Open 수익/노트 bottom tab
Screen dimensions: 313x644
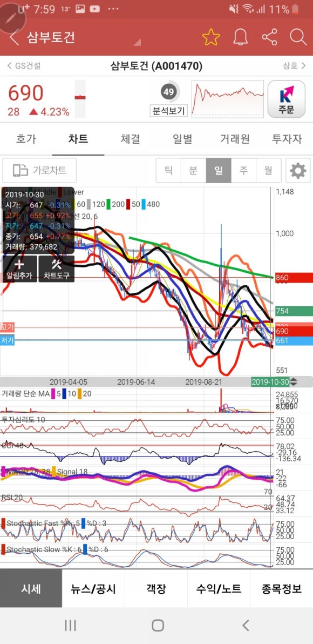[219, 588]
